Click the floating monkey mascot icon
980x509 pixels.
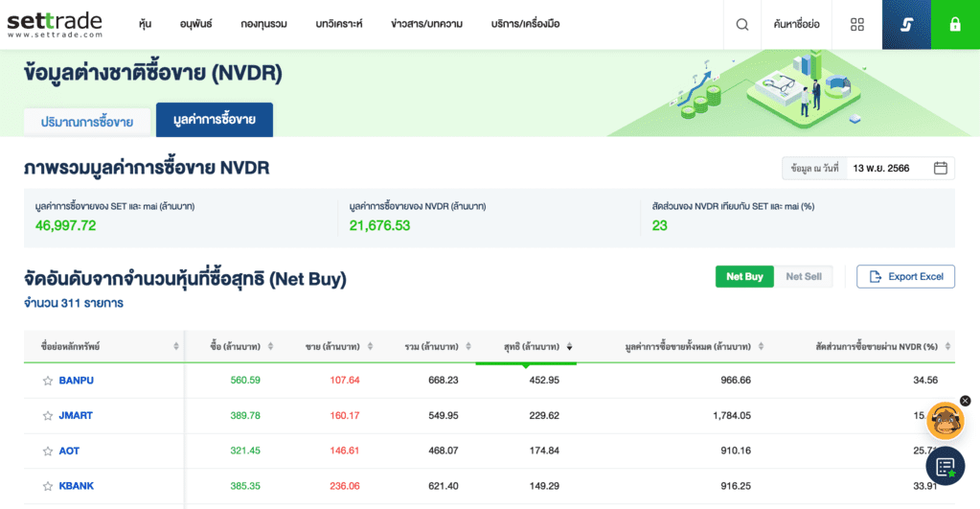tap(945, 421)
